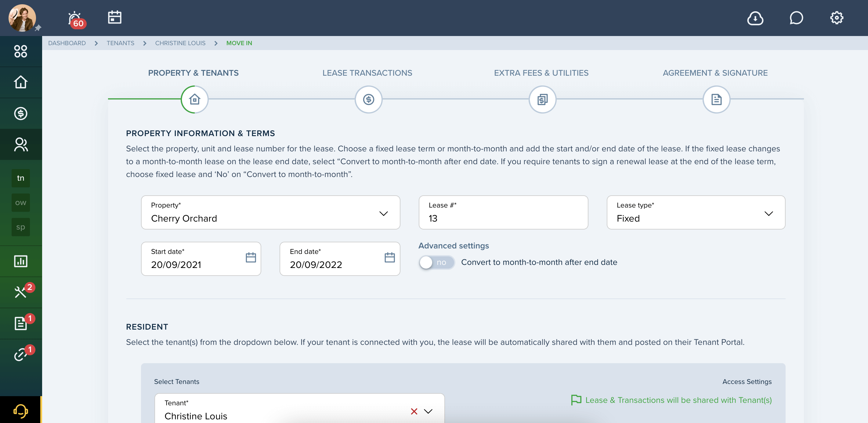
Task: Expand the Lease type dropdown showing Fixed
Action: click(x=696, y=212)
